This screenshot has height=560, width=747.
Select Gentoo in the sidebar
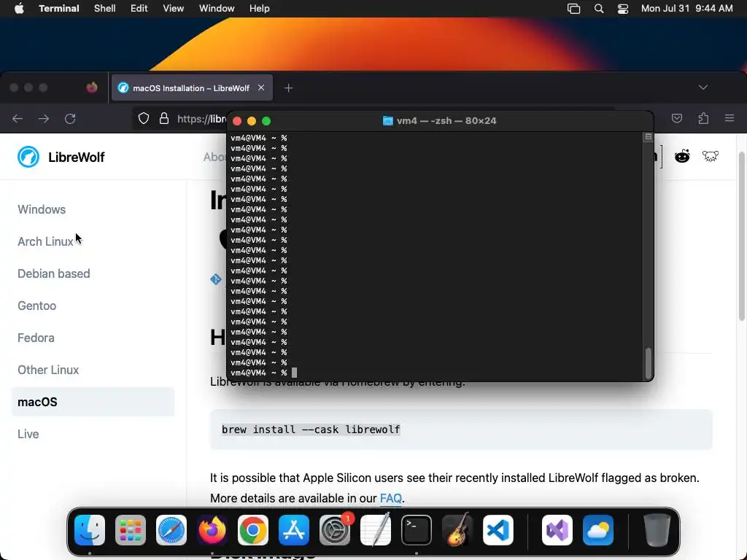[x=36, y=306]
